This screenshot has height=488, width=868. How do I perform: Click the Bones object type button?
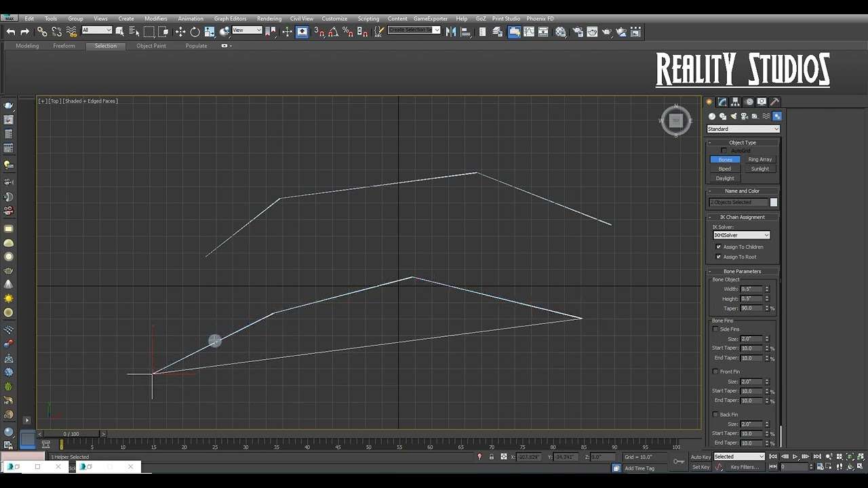click(725, 159)
